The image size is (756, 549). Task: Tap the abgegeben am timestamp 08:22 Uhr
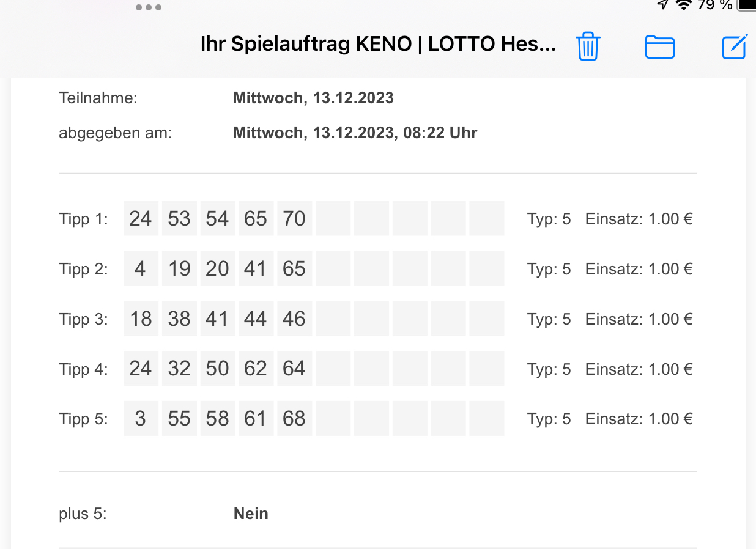[x=440, y=133]
